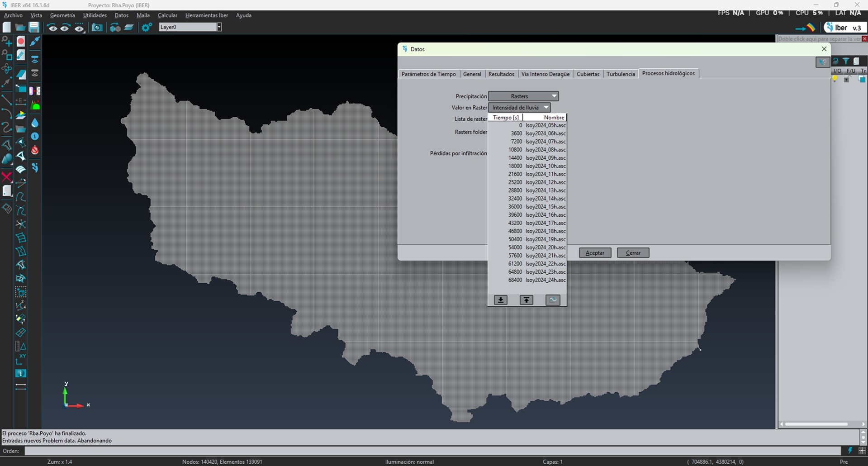
Task: Click the layers panel horizontal scrollbar
Action: (817, 424)
